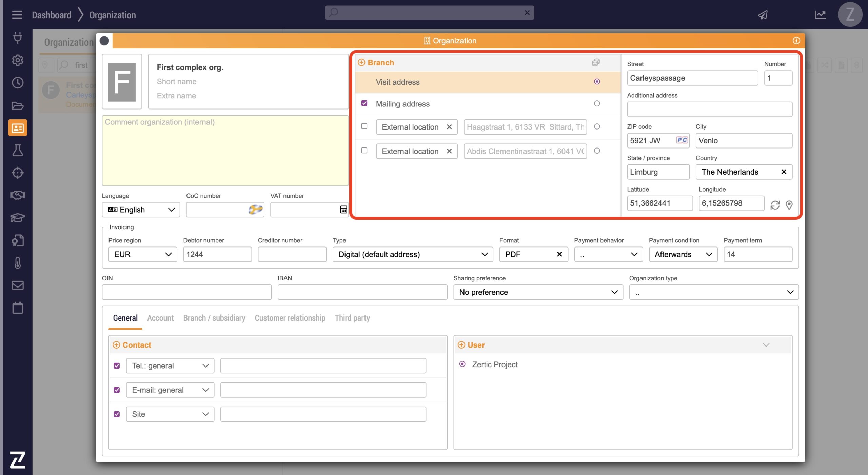Clear The Netherlands country selection
The width and height of the screenshot is (868, 475).
pyautogui.click(x=784, y=172)
